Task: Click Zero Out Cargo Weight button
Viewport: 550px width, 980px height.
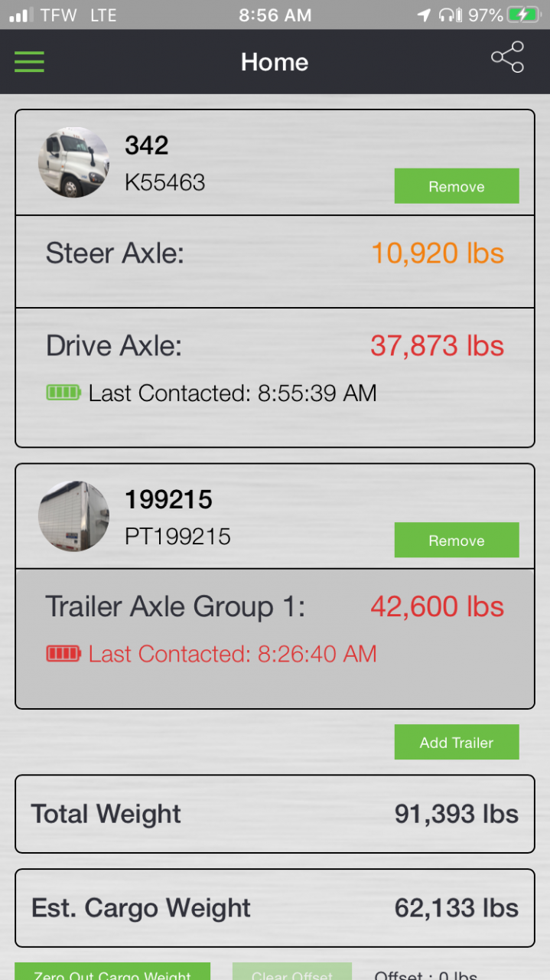Action: 112,971
